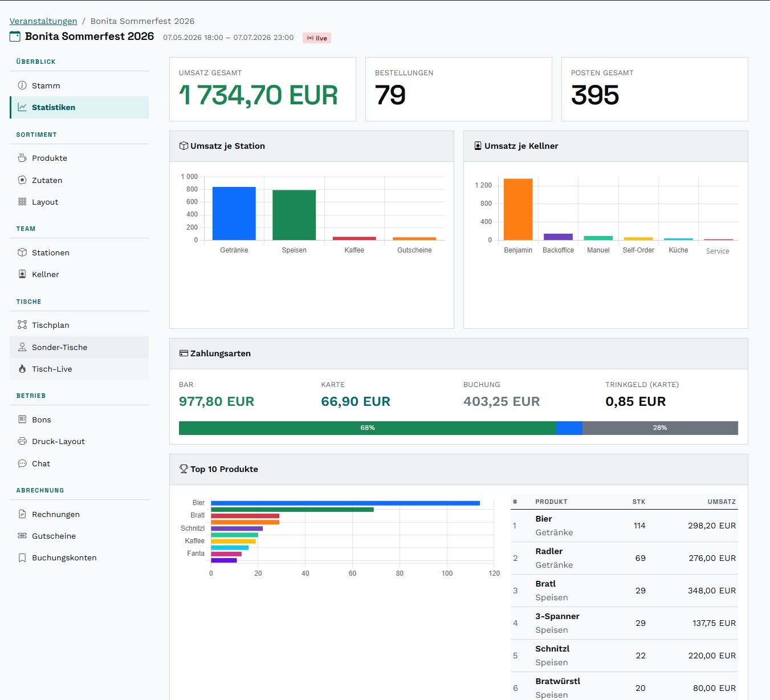Click the box icon in Umsatz je Station
Screen dimensions: 770x700
click(x=184, y=146)
